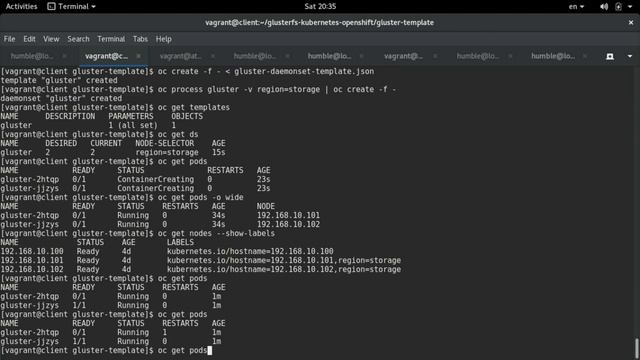Click the terminal scrollbar handle

(636, 348)
